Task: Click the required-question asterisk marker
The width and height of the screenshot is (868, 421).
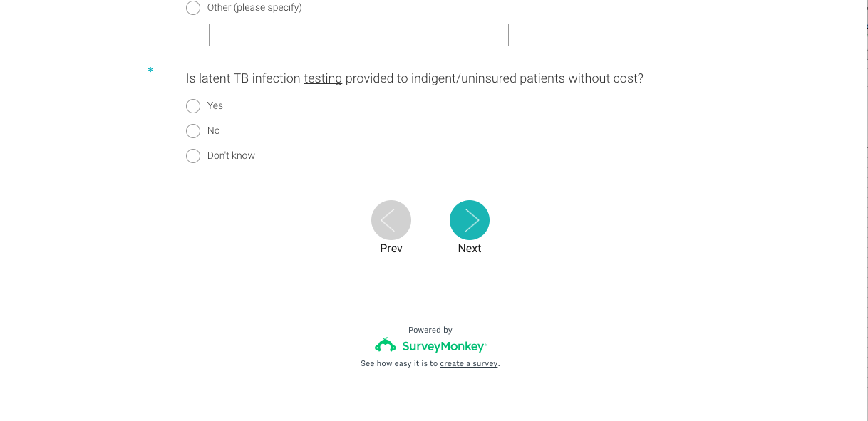Action: pos(150,71)
